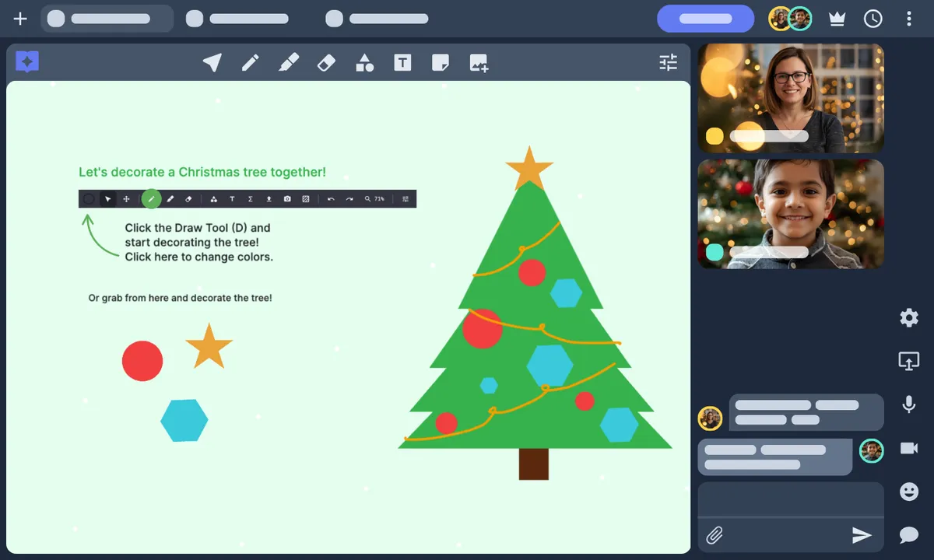This screenshot has width=934, height=560.
Task: Select the pen drawing tool in top toolbar
Action: [250, 62]
